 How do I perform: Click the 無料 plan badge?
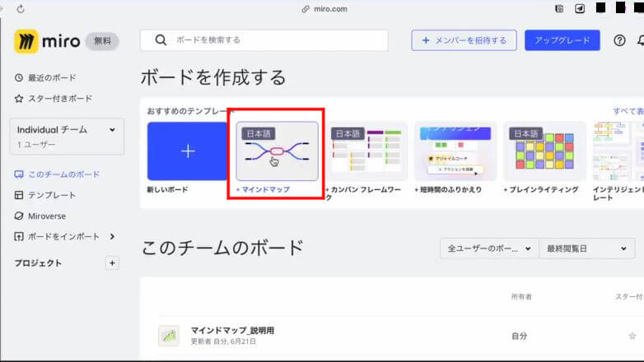[x=102, y=41]
